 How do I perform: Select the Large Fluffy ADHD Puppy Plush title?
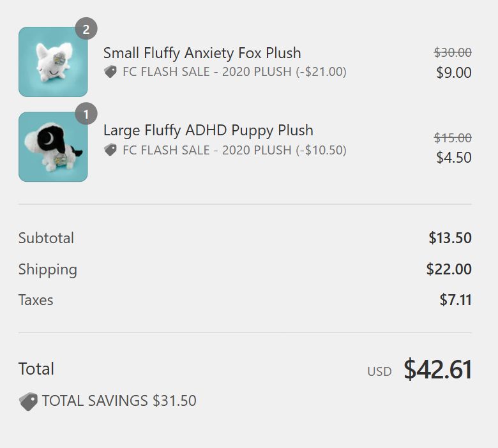[x=208, y=130]
